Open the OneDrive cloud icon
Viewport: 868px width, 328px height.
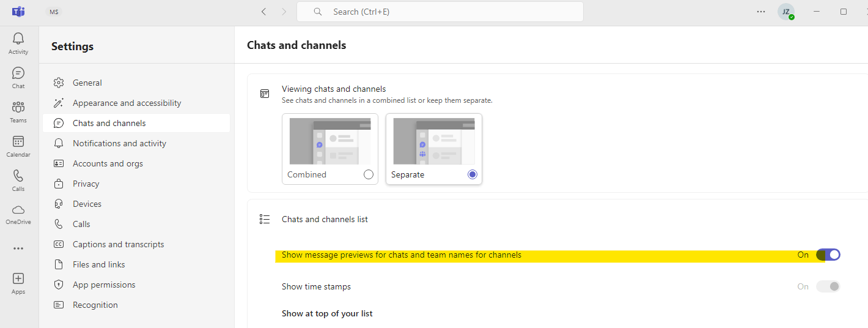point(18,210)
